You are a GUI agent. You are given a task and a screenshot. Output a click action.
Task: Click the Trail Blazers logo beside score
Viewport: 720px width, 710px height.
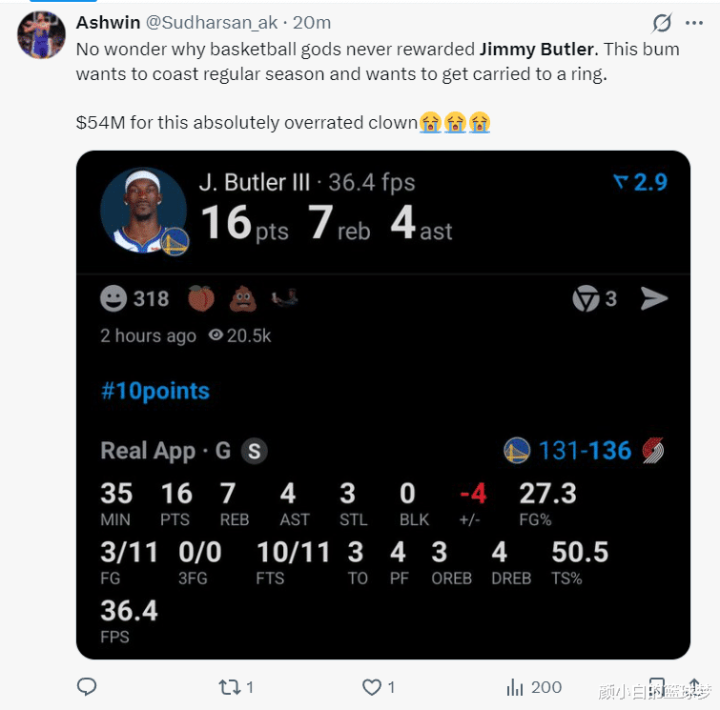pyautogui.click(x=654, y=451)
